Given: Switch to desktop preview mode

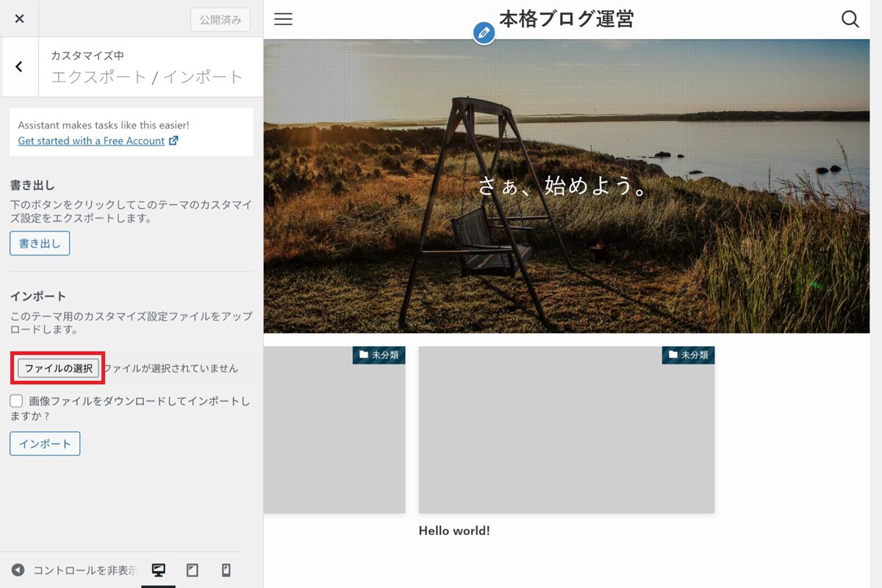Looking at the screenshot, I should pyautogui.click(x=158, y=570).
